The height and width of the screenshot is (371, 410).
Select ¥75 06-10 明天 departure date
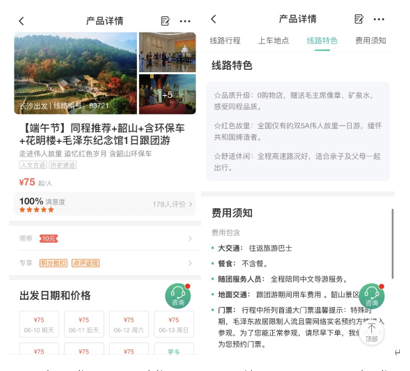(39, 324)
